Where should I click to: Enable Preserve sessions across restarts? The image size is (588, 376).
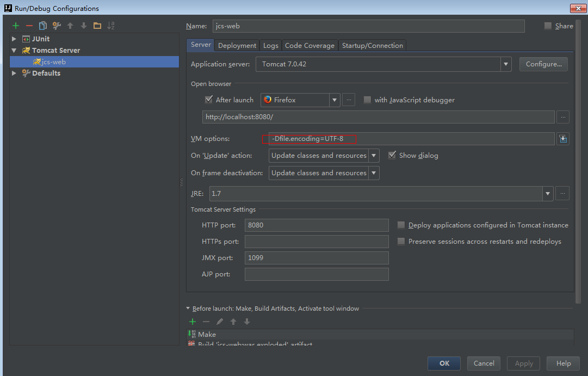[x=401, y=241]
